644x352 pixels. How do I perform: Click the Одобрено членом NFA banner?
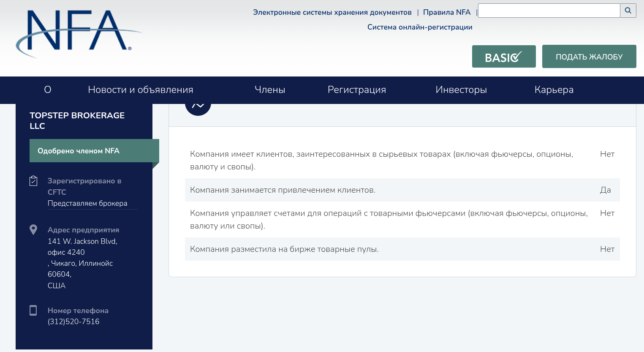pos(94,151)
